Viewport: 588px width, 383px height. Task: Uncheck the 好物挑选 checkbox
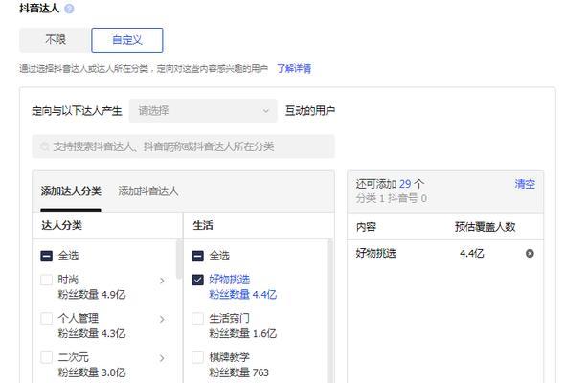(197, 280)
